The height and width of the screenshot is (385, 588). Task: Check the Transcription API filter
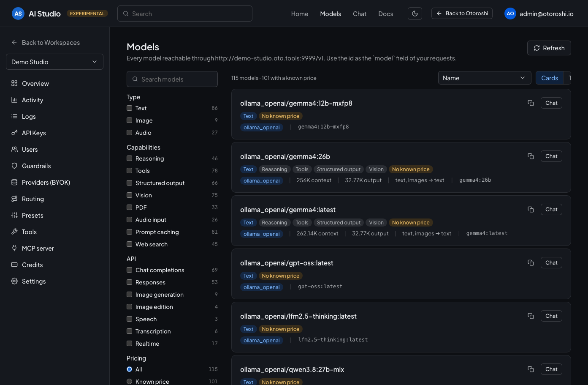point(130,331)
